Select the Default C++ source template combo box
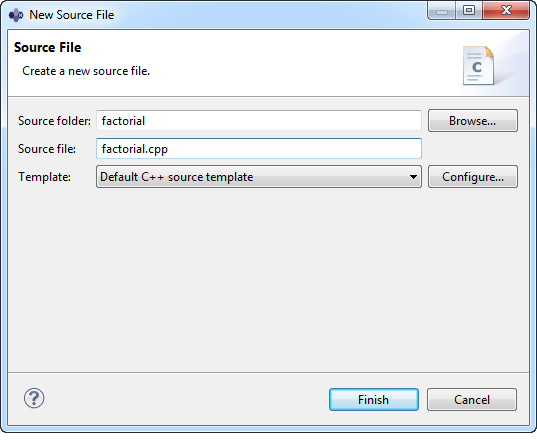The width and height of the screenshot is (537, 446). 259,177
